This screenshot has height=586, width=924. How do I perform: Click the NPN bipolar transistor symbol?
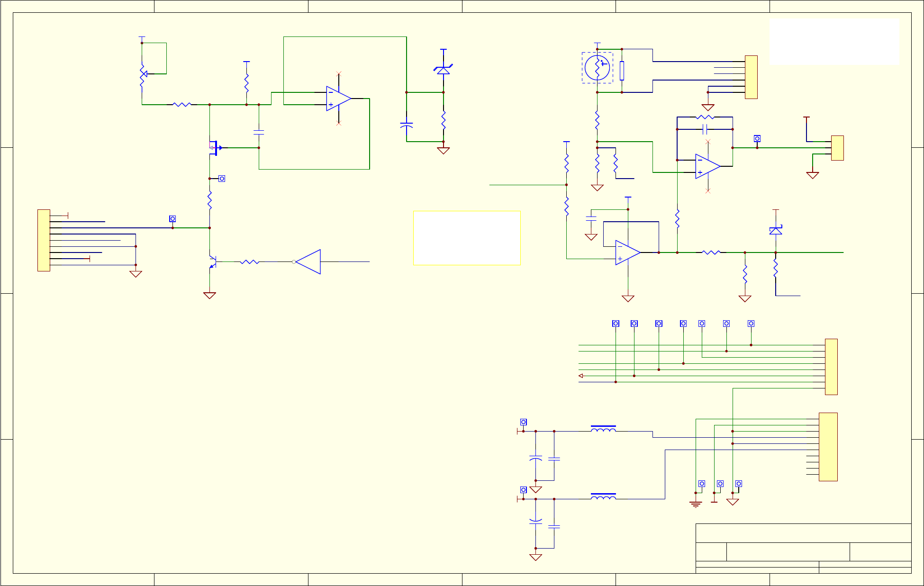213,262
